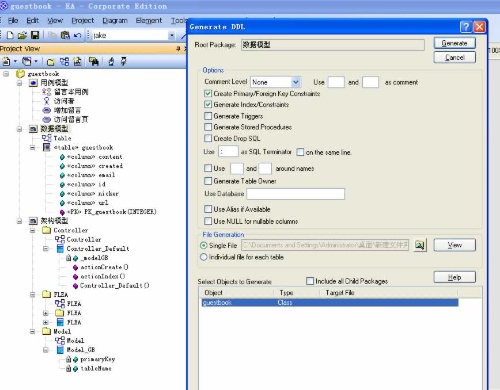This screenshot has width=500, height=390.
Task: Click the Cancel button in Generate DDL
Action: point(454,57)
